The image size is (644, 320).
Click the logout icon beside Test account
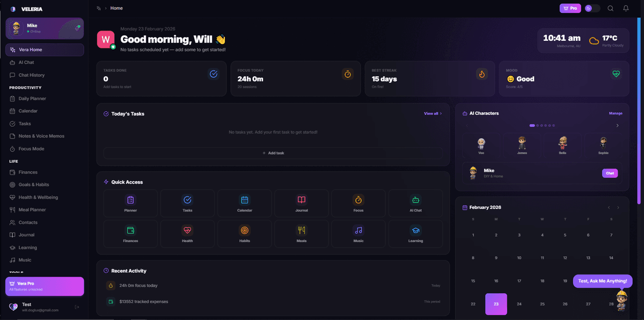[x=77, y=307]
